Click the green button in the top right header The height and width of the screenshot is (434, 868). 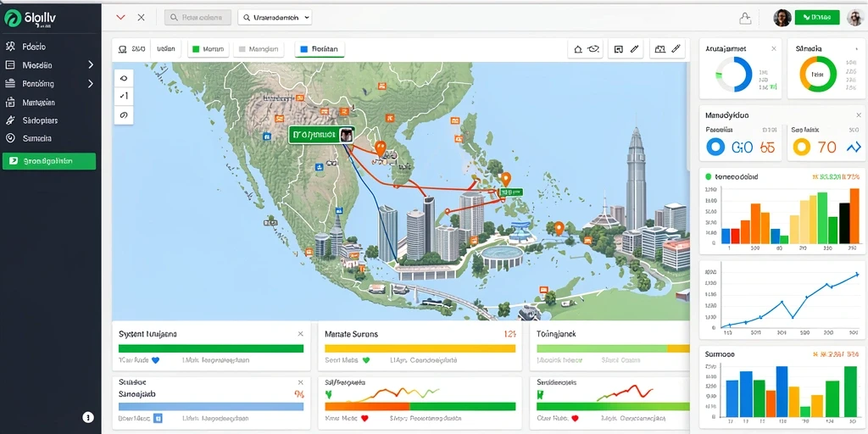[816, 18]
